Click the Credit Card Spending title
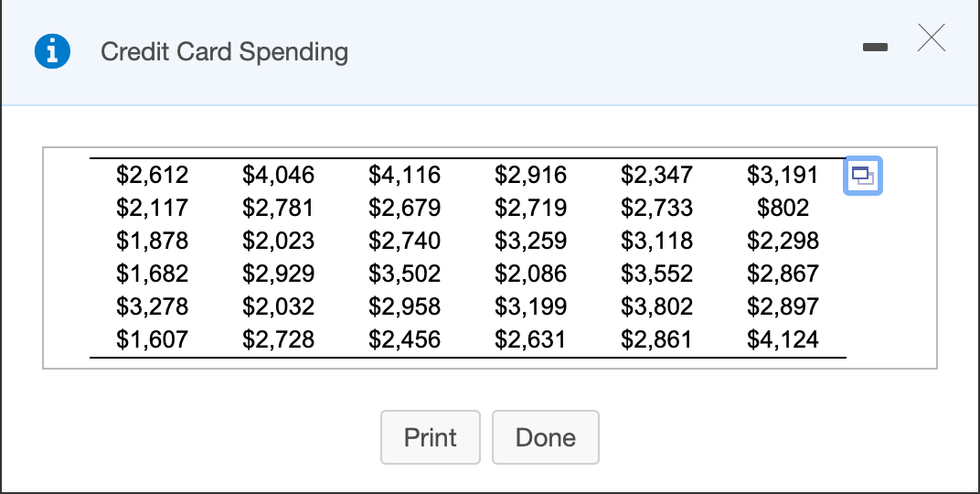This screenshot has height=494, width=980. pos(224,52)
